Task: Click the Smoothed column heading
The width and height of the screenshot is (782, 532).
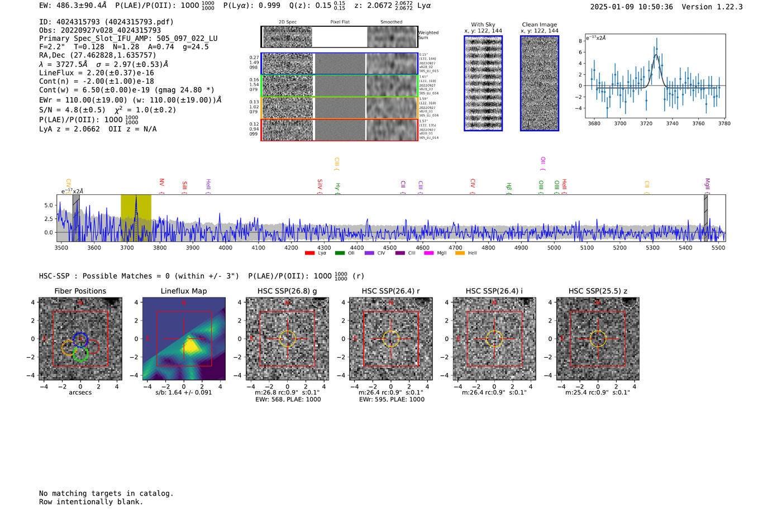Action: tap(391, 22)
